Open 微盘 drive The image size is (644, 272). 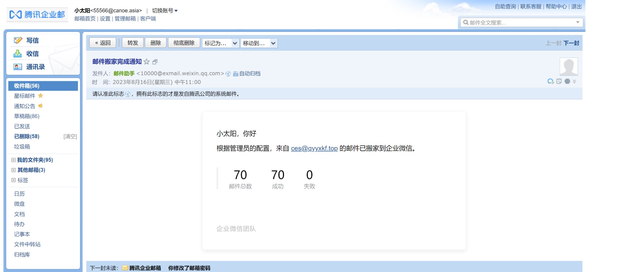[19, 204]
